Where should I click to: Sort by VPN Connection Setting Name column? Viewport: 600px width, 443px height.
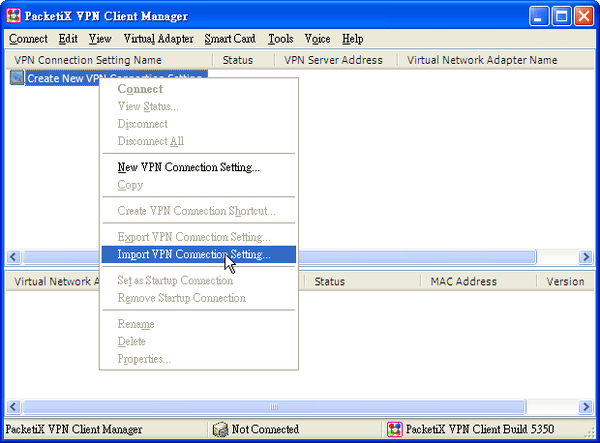[x=109, y=60]
